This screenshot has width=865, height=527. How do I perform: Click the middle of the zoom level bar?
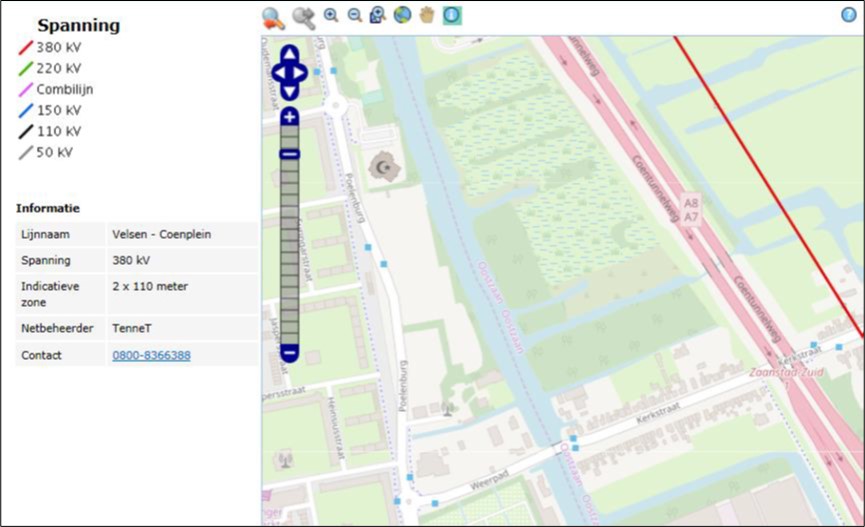click(x=289, y=252)
